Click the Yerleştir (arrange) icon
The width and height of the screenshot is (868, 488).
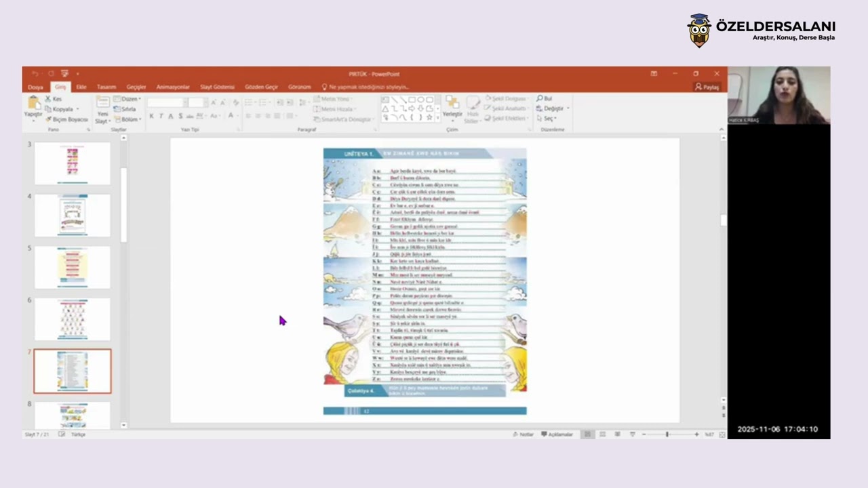[x=452, y=102]
